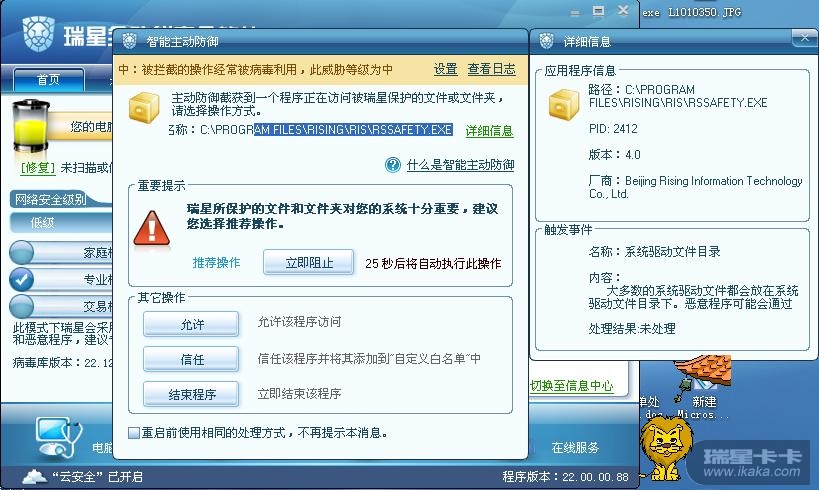Screen dimensions: 819x490
Task: Click 程序版本：22.00.00.88 status text
Action: click(x=566, y=476)
